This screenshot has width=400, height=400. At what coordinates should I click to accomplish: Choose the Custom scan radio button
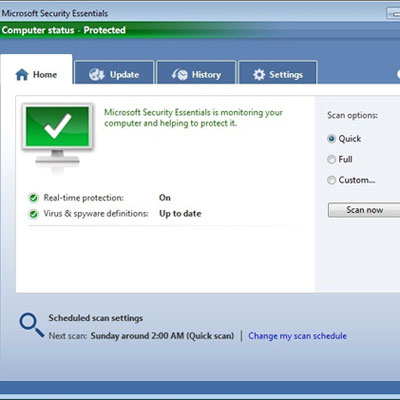[x=331, y=180]
